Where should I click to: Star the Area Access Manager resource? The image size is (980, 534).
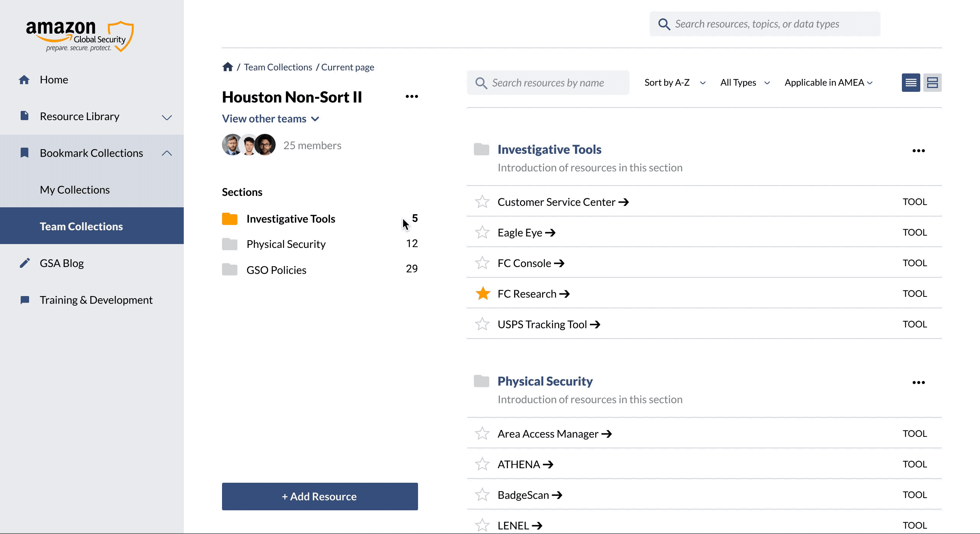point(482,433)
